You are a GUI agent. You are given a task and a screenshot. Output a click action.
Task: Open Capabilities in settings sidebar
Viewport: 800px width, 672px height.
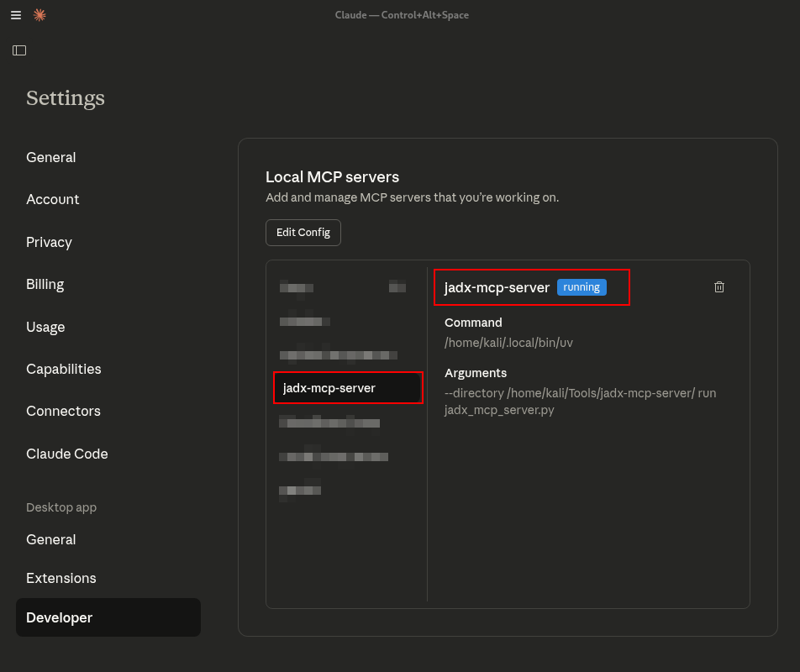(64, 369)
